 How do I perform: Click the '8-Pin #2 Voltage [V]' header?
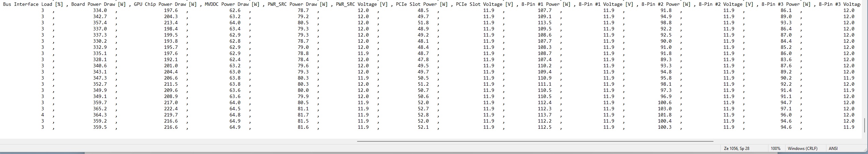coord(726,4)
